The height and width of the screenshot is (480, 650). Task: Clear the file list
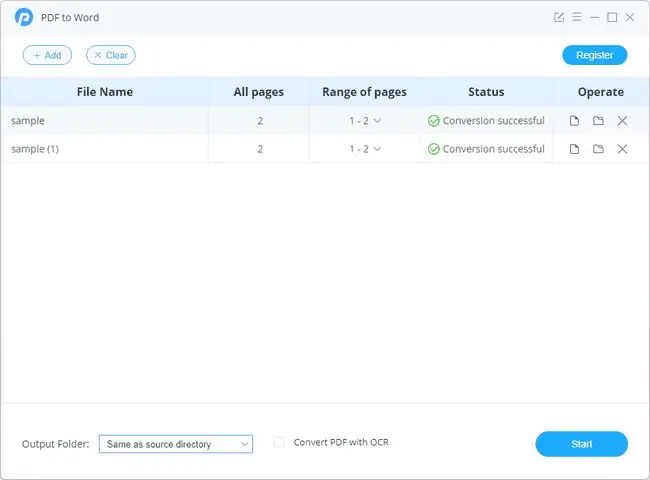111,55
